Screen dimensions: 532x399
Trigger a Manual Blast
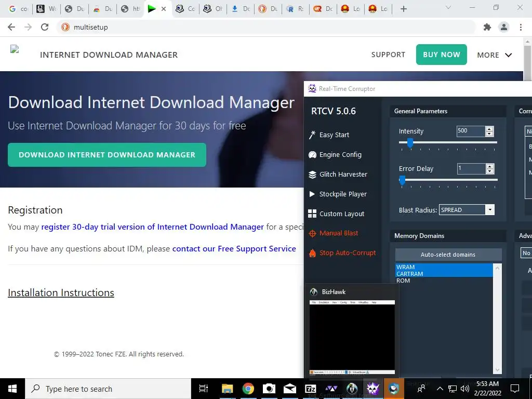pos(333,233)
